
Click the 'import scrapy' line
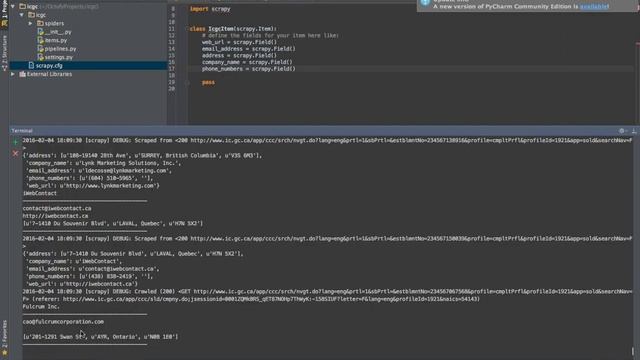pos(210,9)
